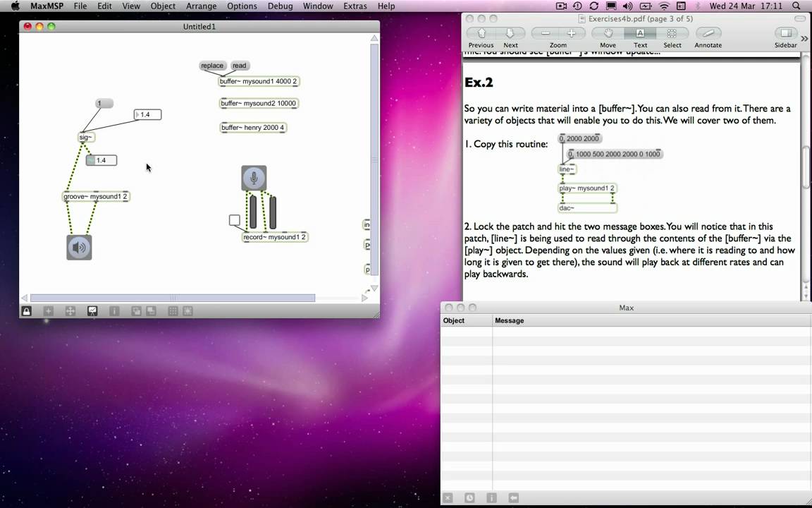
Task: Click the Object column header in Max window
Action: click(x=466, y=321)
